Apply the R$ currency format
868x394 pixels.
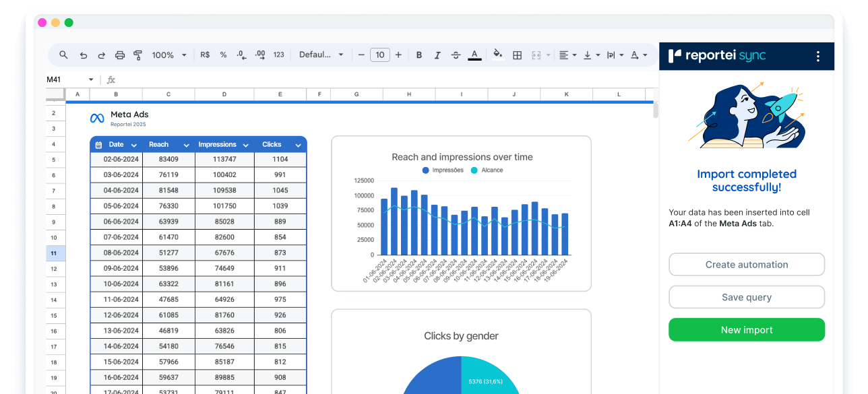pyautogui.click(x=205, y=55)
